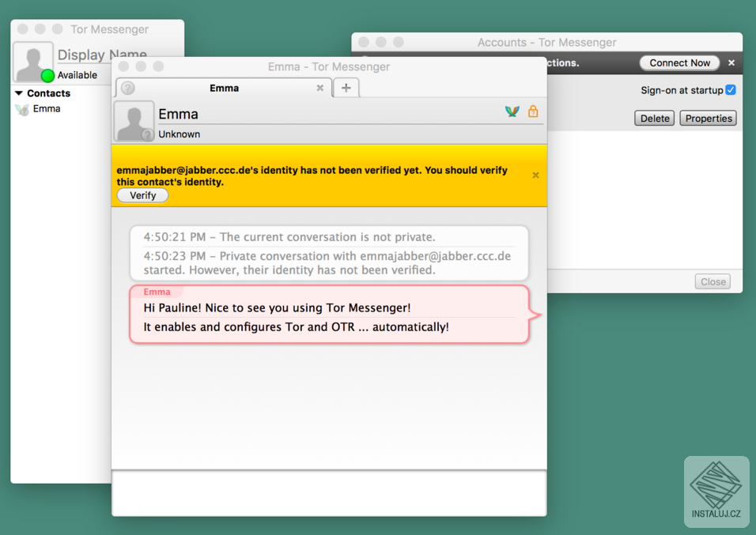
Task: Switch to the Emma conversation tab
Action: [224, 88]
